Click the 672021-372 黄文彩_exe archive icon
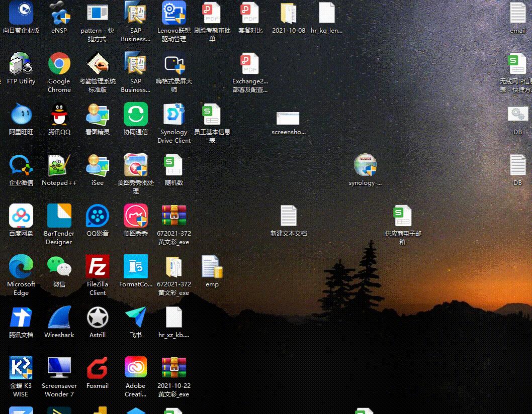Image resolution: width=532 pixels, height=414 pixels. [x=173, y=216]
